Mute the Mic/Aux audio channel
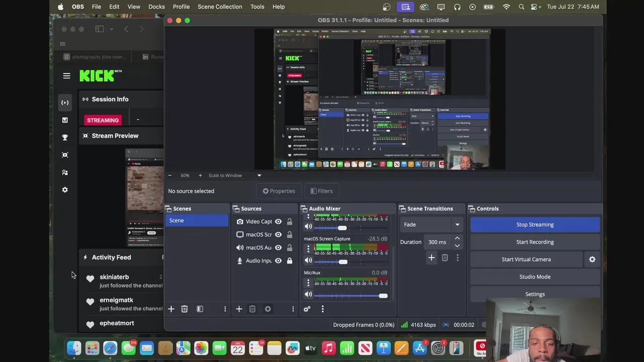 308,295
